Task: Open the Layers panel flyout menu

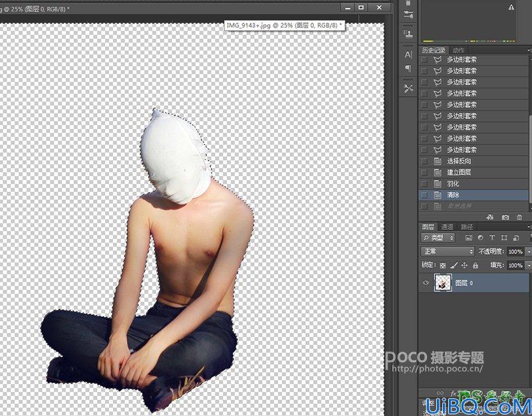Action: pos(529,227)
